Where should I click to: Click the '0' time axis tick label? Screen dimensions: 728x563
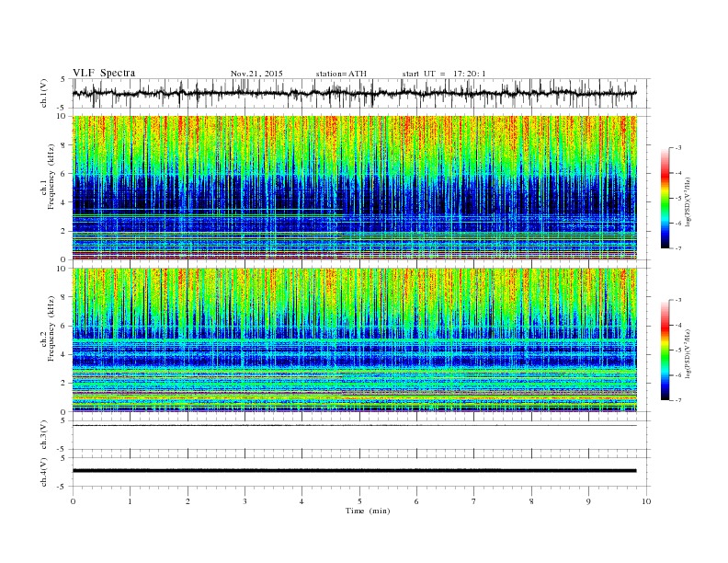click(73, 501)
